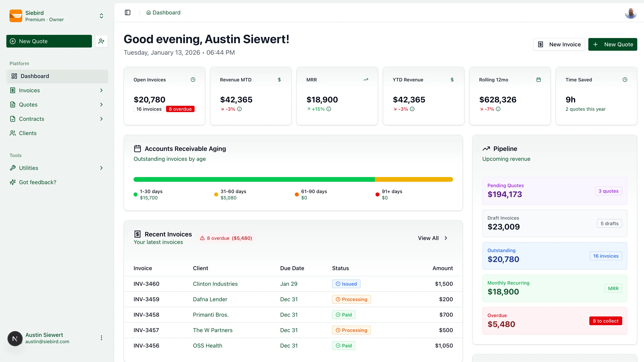Expand the Invoices section in the sidebar
644x362 pixels.
101,90
